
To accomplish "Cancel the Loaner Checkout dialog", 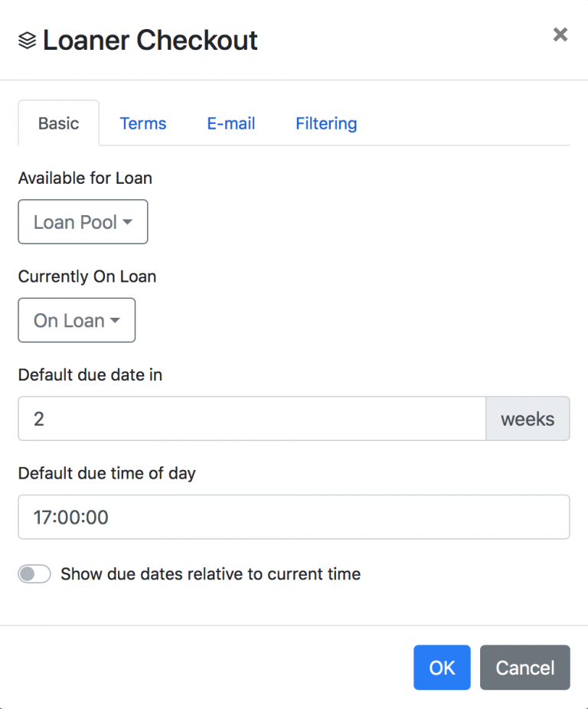I will click(x=524, y=667).
